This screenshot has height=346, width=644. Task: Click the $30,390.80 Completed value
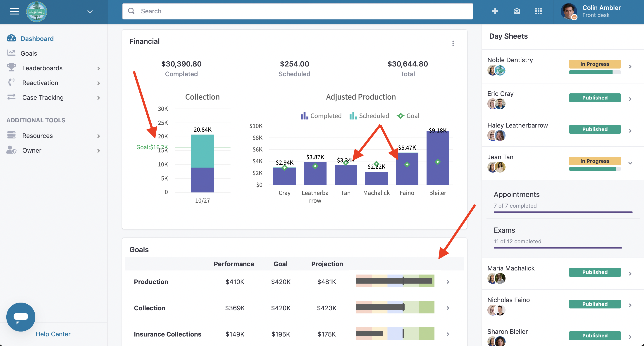(181, 64)
